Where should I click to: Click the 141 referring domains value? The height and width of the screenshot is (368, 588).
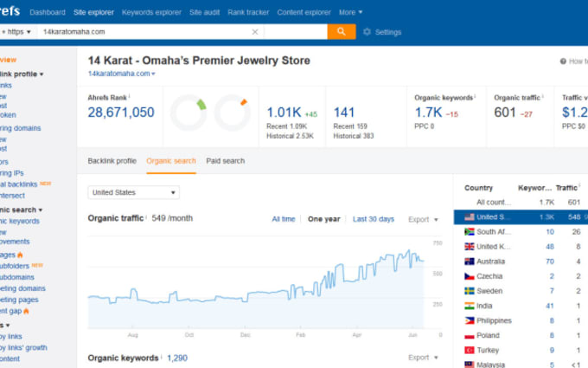tap(344, 113)
